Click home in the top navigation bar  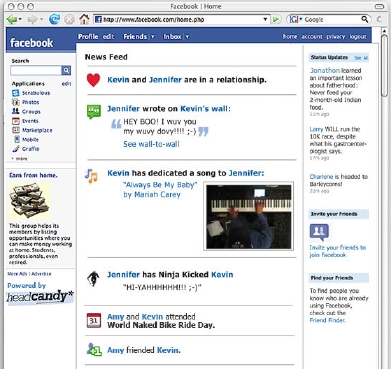pyautogui.click(x=290, y=37)
